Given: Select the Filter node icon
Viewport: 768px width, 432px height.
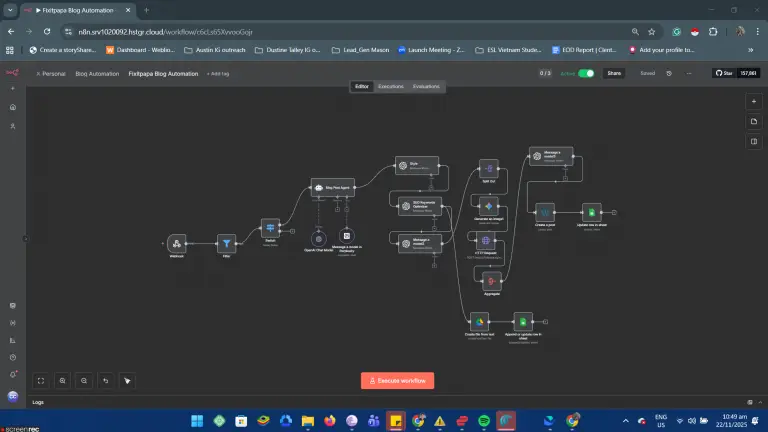Looking at the screenshot, I should [225, 243].
